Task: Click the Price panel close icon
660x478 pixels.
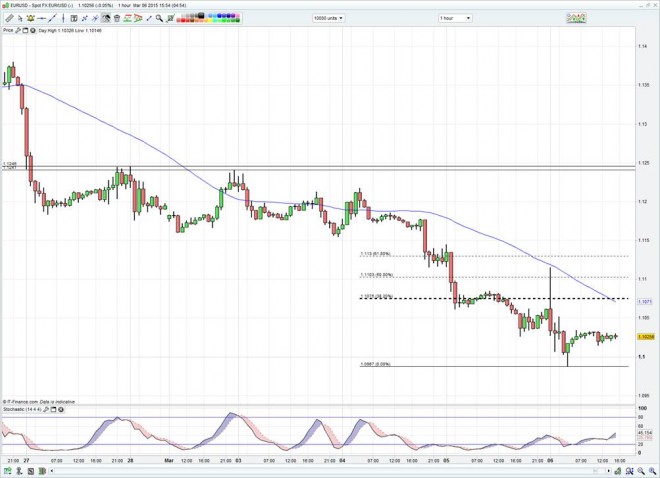Action: 31,31
